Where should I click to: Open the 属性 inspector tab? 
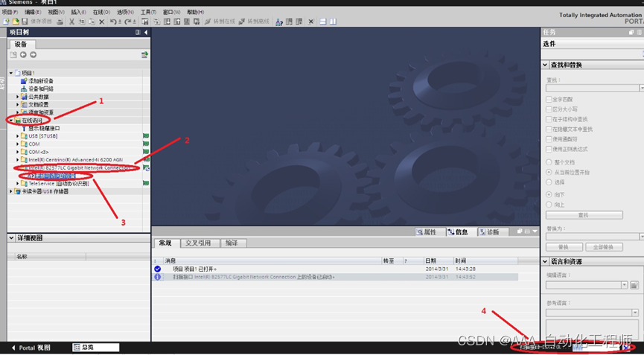tap(430, 232)
